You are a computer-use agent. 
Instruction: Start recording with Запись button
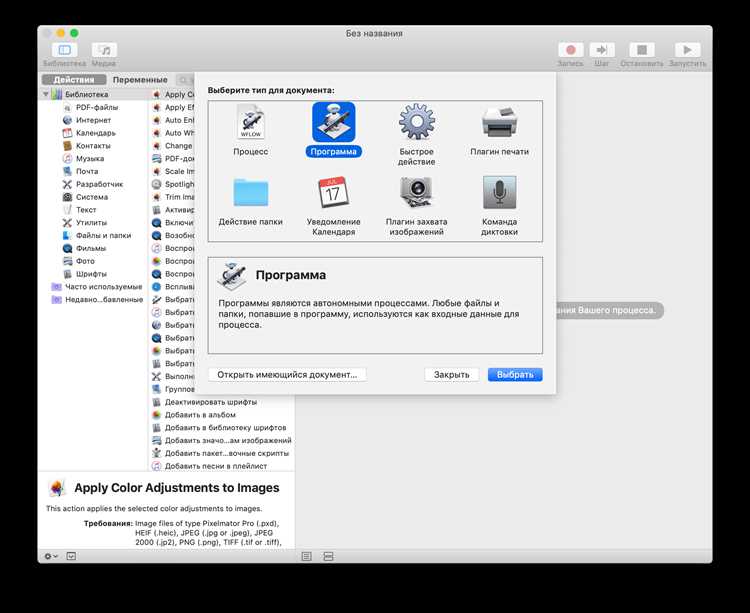570,50
